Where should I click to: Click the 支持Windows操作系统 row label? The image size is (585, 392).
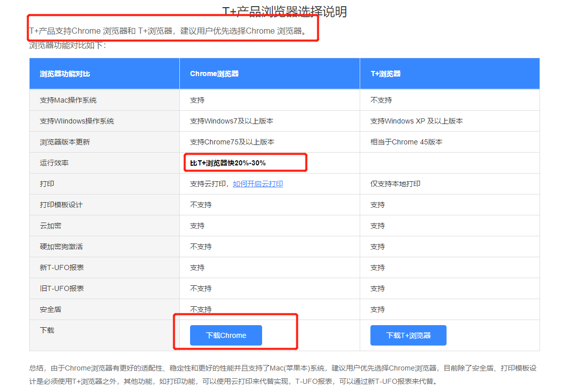[x=77, y=121]
